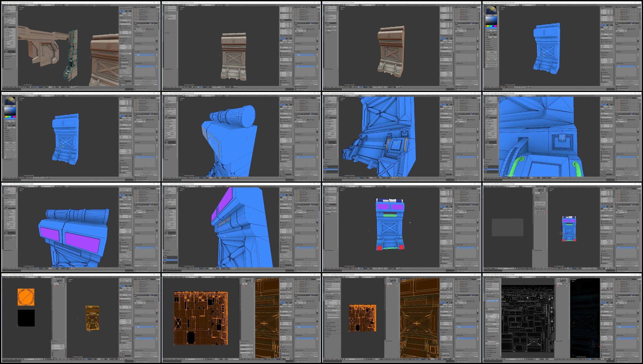Click plus icon beside Vertex Groups list, row 1 column 1

[x=157, y=38]
